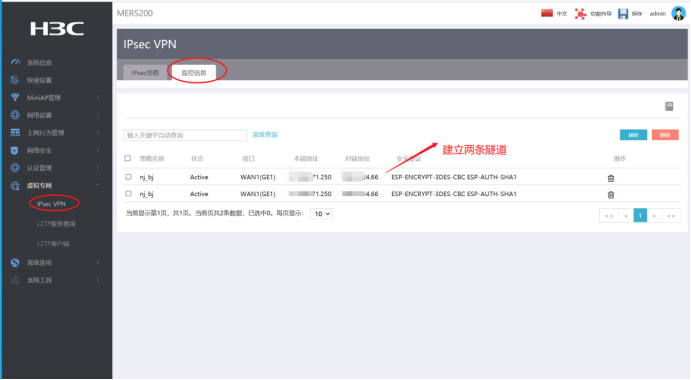Go to the next page arrow

654,216
